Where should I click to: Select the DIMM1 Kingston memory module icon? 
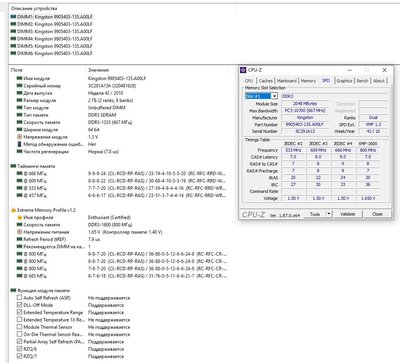tap(13, 17)
